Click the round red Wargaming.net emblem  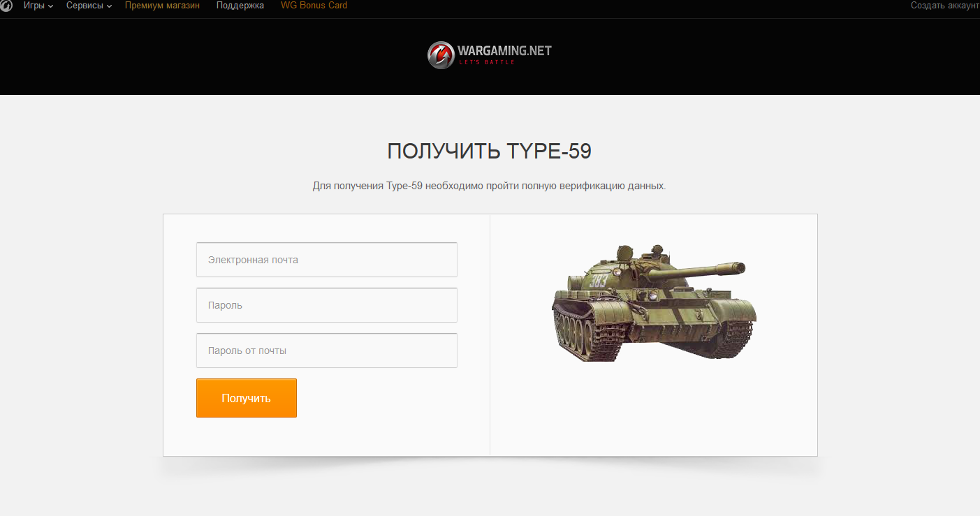(x=441, y=55)
